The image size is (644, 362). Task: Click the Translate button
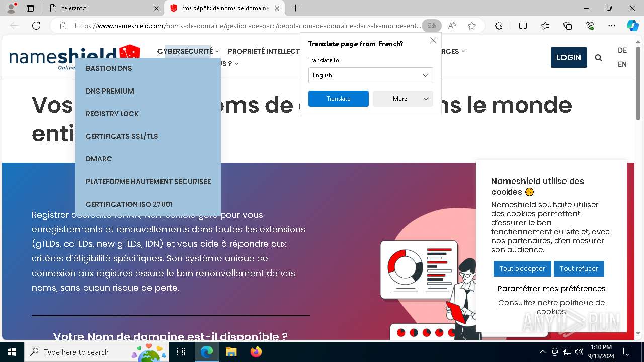pyautogui.click(x=339, y=99)
